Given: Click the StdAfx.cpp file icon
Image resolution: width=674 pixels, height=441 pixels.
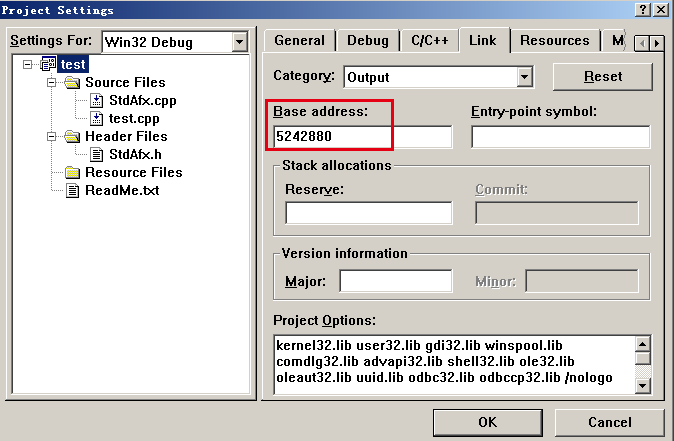Looking at the screenshot, I should (97, 100).
